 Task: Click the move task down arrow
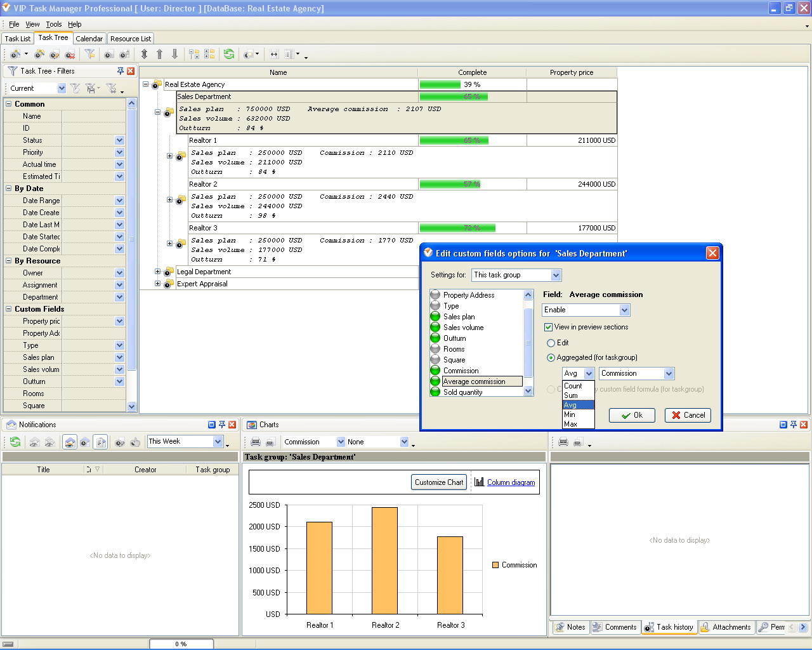174,55
